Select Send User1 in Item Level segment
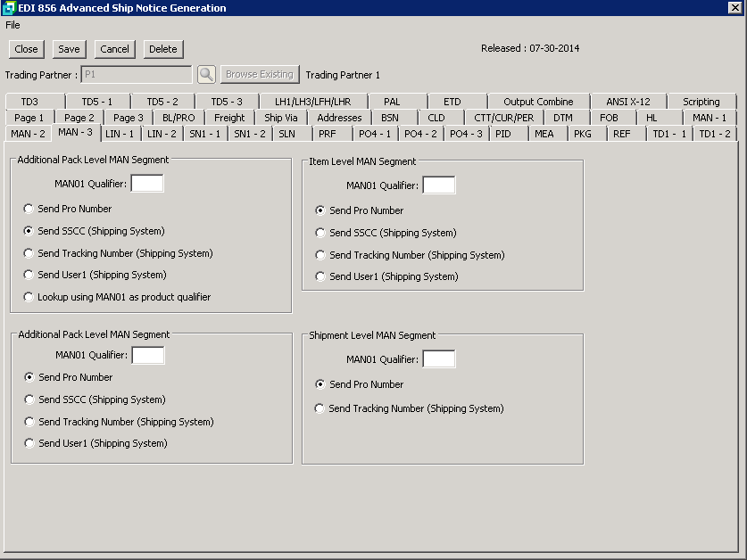Screen dimensions: 747x560 [x=321, y=276]
